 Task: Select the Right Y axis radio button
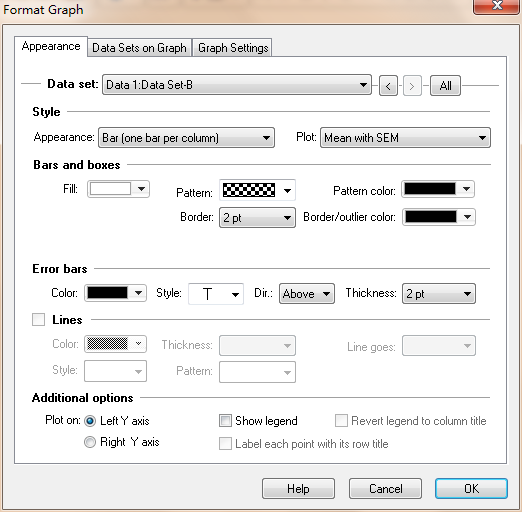click(x=90, y=442)
